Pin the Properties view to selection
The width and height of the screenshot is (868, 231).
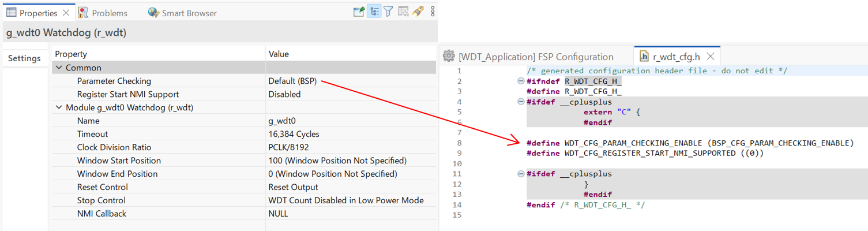[x=359, y=12]
